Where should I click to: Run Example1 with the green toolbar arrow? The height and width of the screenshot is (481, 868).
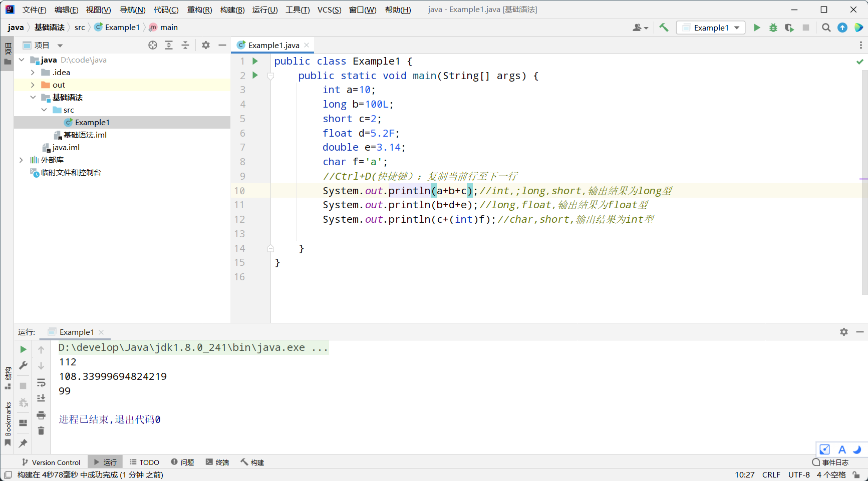[757, 28]
